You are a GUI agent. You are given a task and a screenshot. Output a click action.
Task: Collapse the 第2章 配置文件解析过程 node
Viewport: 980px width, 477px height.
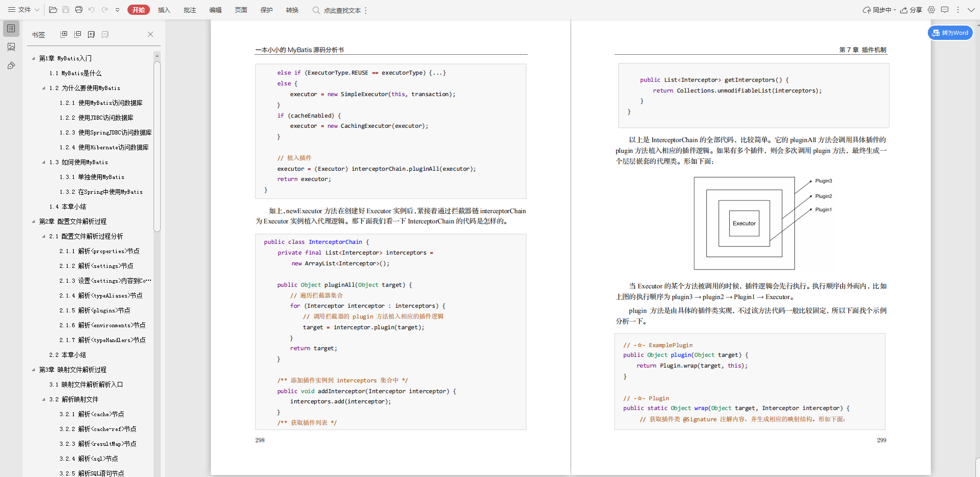(x=34, y=221)
